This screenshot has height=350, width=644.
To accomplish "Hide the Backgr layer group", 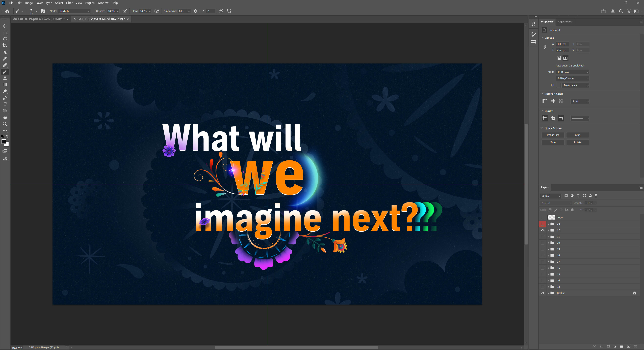I will pos(543,293).
